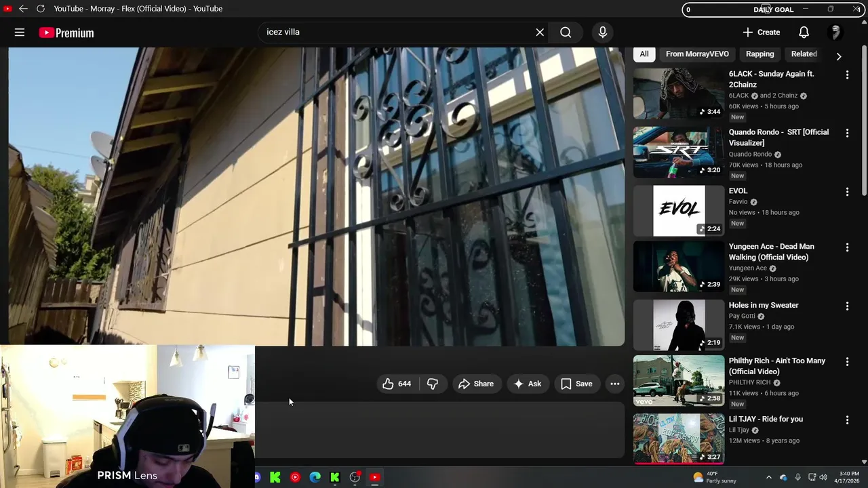Viewport: 868px width, 488px height.
Task: Open 'Quando Rondo - SRT [Official Visualizer]' title
Action: [x=778, y=137]
